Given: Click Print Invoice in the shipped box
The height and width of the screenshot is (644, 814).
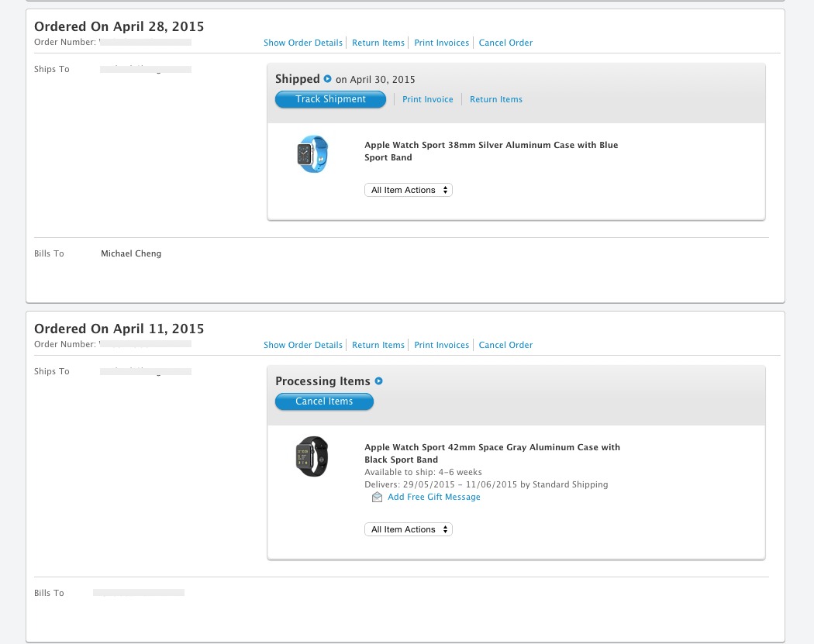Looking at the screenshot, I should pyautogui.click(x=428, y=99).
